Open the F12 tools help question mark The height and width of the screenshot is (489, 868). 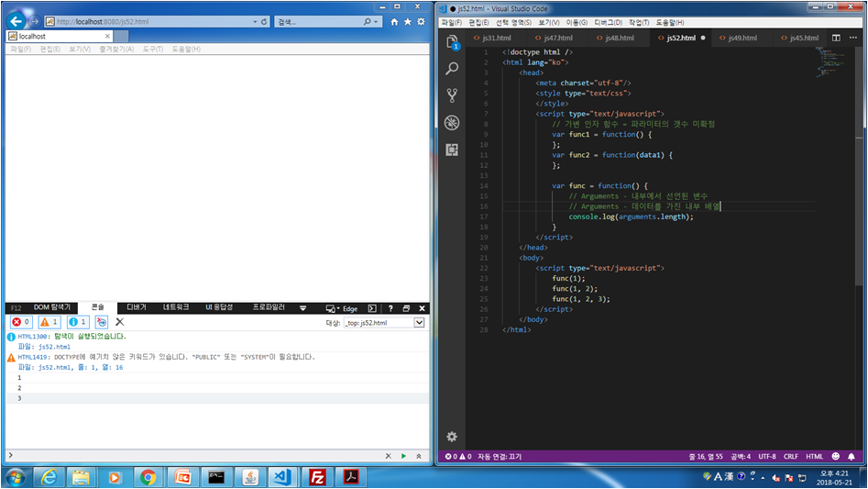coord(390,308)
